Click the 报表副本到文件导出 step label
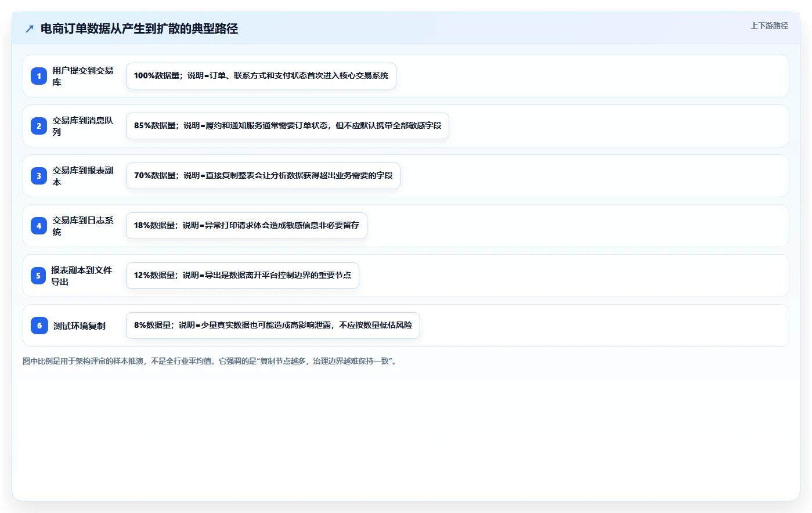Screen dimensions: 812x513 coord(82,276)
